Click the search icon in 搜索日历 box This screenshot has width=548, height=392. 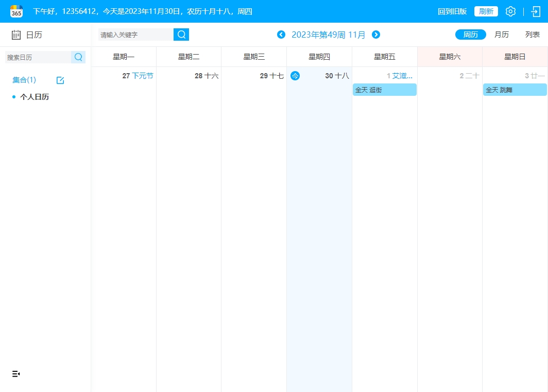pos(78,57)
